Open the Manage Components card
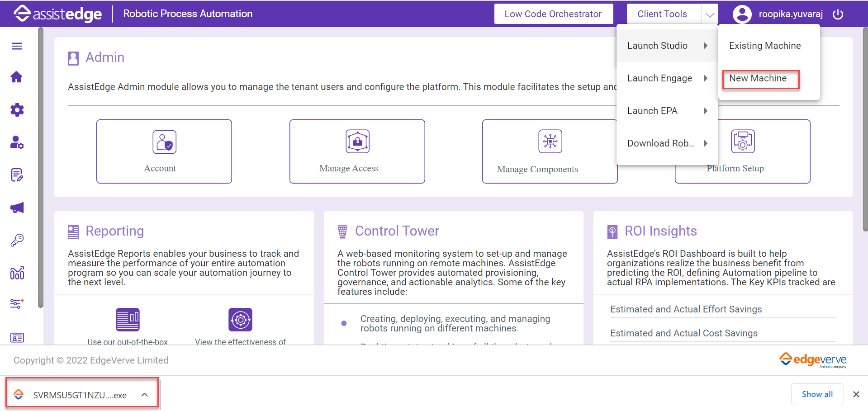The image size is (868, 411). click(x=550, y=151)
